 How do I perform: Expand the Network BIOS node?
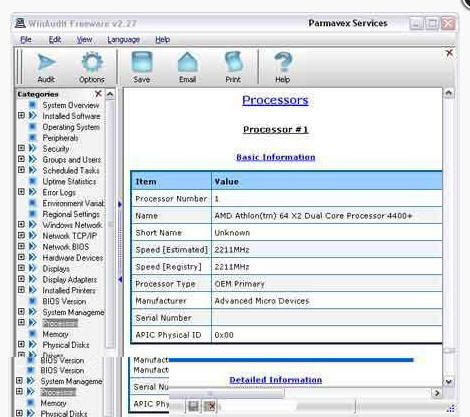(21, 246)
